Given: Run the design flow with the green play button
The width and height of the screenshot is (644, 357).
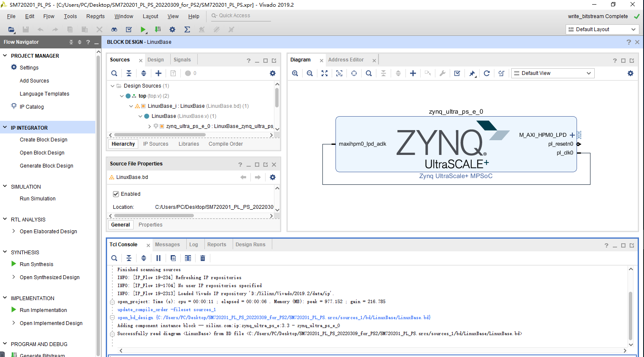Looking at the screenshot, I should tap(143, 29).
